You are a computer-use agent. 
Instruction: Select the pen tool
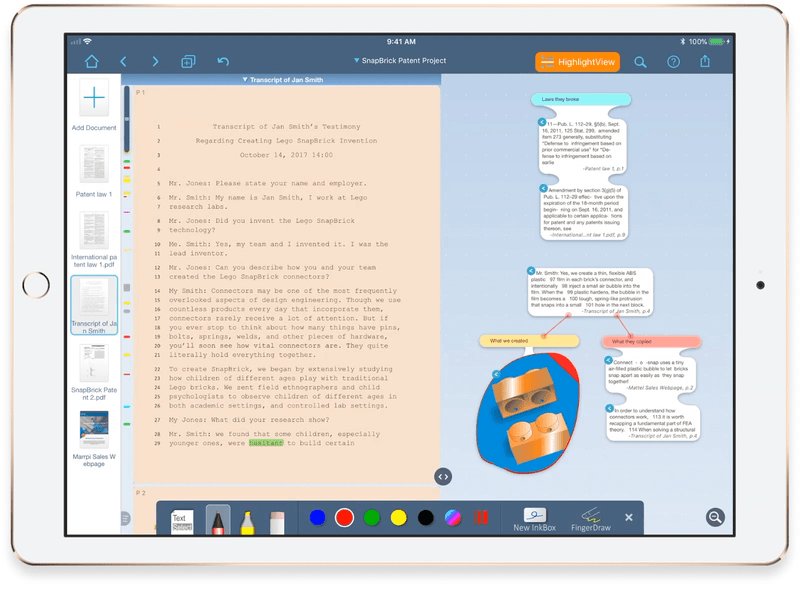point(218,520)
